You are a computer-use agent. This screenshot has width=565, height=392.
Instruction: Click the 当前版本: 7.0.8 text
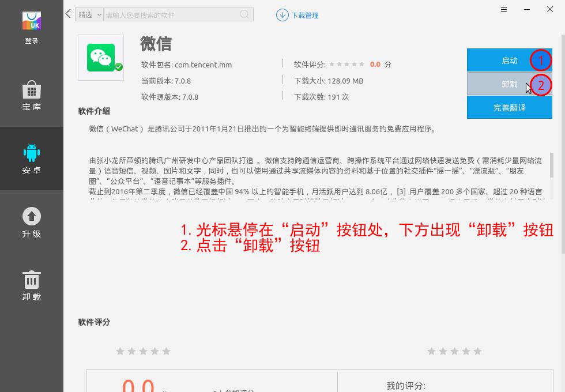click(166, 81)
